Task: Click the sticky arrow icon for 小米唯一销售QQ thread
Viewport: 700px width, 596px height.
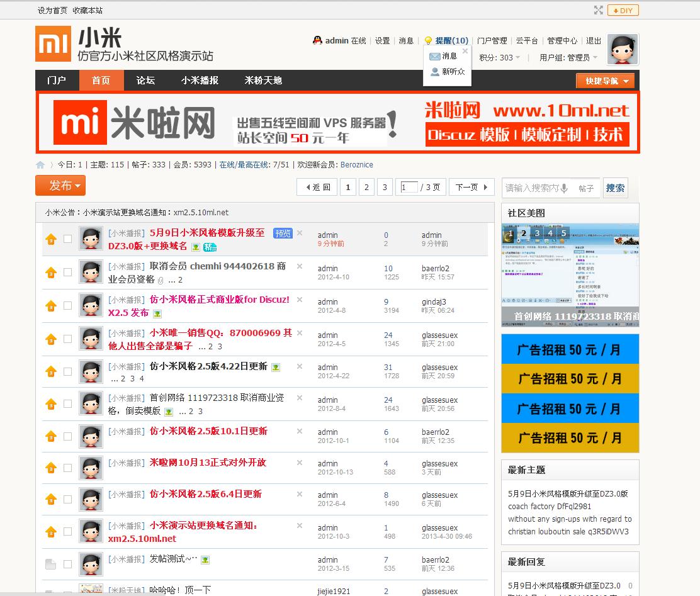Action: coord(52,339)
